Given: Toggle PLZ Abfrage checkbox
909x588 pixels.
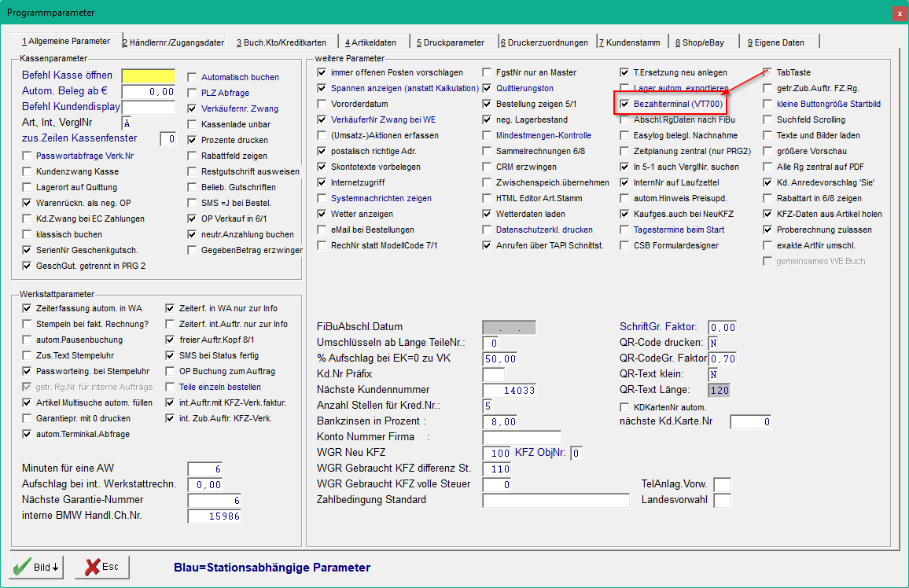Looking at the screenshot, I should [192, 93].
